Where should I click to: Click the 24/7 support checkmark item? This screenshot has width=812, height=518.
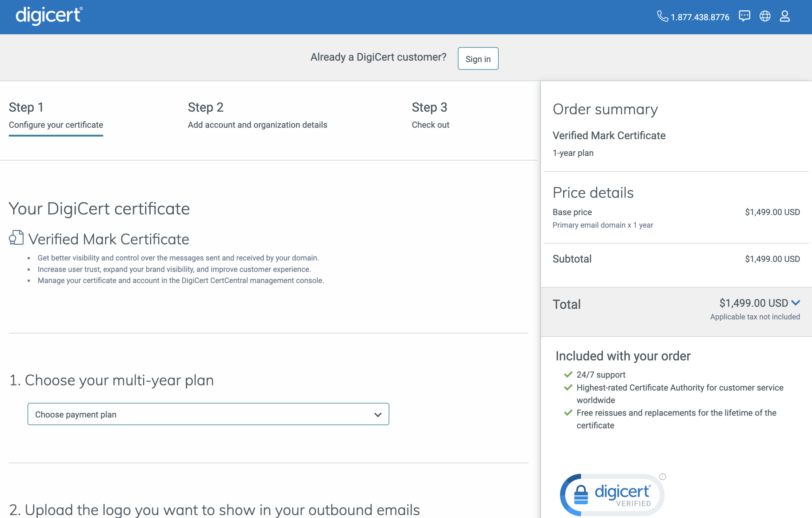600,375
